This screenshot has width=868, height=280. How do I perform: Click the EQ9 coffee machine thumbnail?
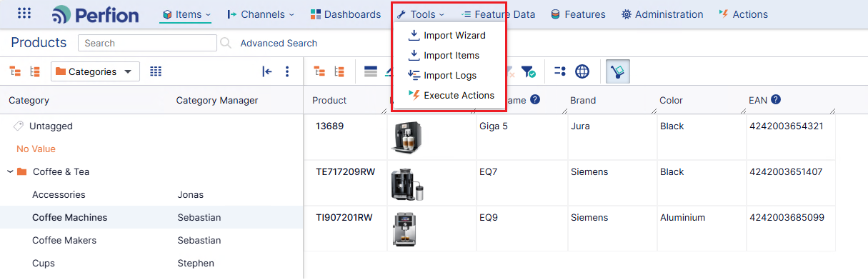coord(407,229)
